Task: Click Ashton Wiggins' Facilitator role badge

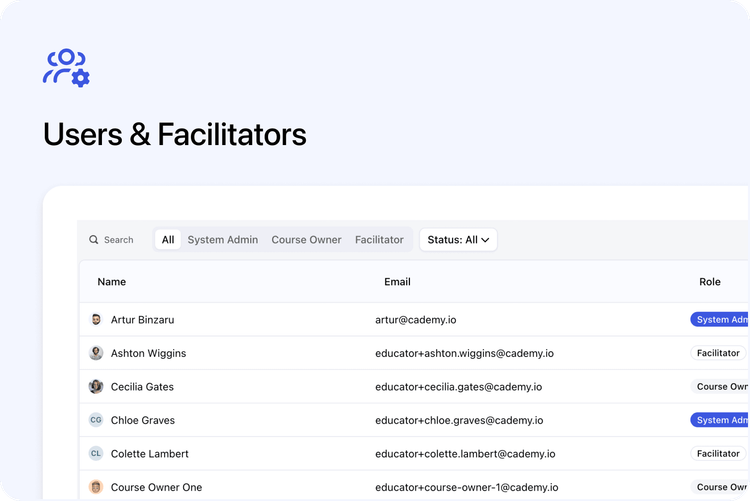Action: [x=718, y=353]
